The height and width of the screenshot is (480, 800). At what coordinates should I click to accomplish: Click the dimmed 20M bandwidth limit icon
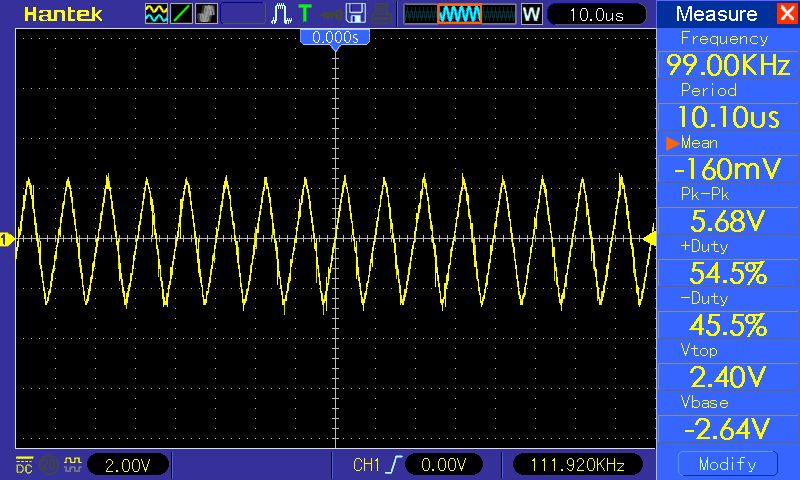click(49, 465)
